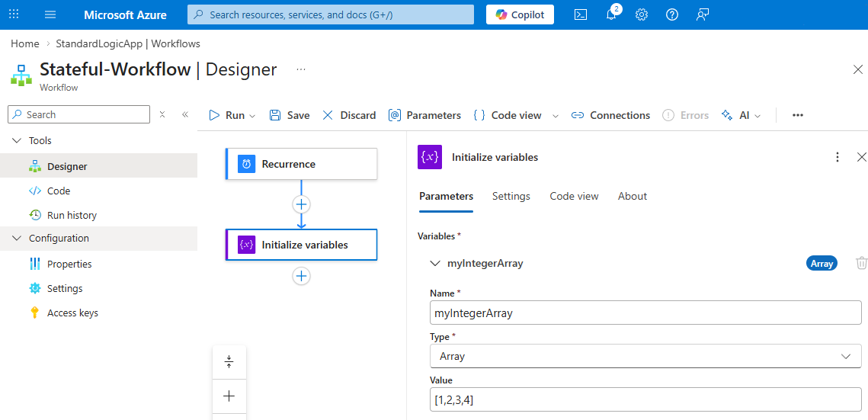Open Connections from the toolbar
The height and width of the screenshot is (420, 868).
pyautogui.click(x=610, y=115)
